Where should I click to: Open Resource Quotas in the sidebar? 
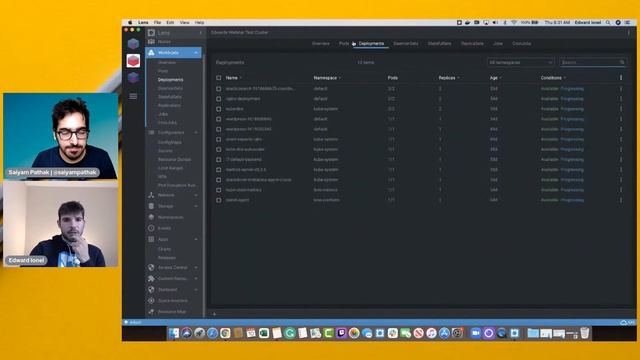[x=174, y=159]
